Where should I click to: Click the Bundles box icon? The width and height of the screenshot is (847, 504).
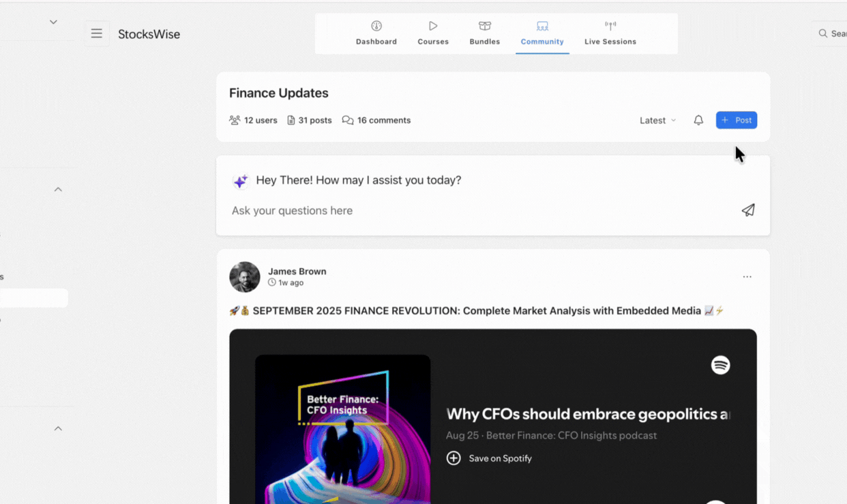(485, 26)
